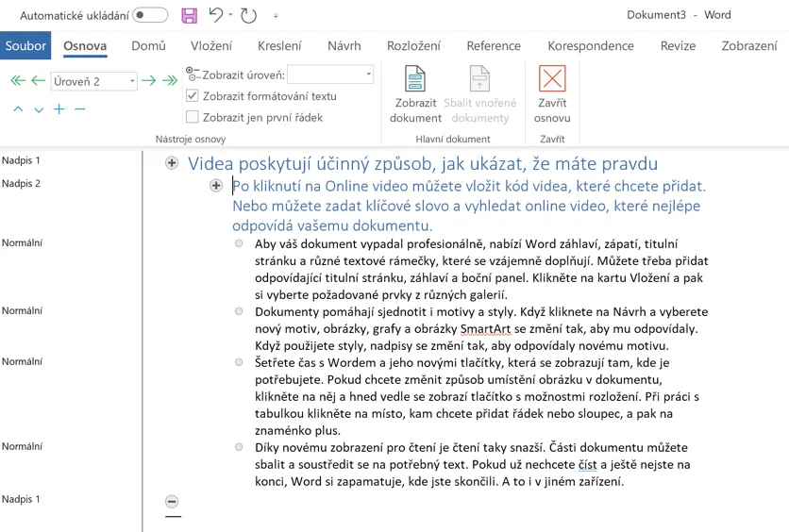Redo the last action
The width and height of the screenshot is (789, 532).
(248, 16)
